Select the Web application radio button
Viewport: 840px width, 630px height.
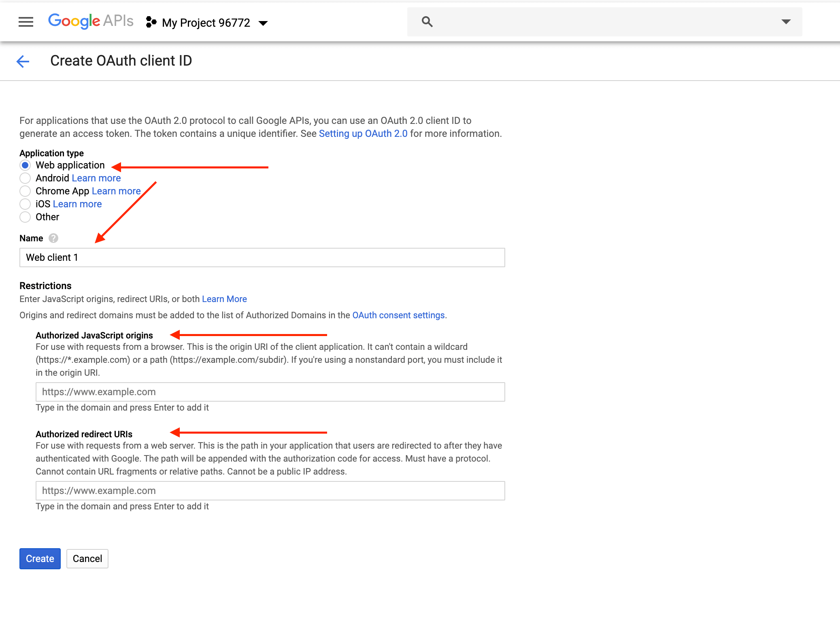tap(25, 165)
